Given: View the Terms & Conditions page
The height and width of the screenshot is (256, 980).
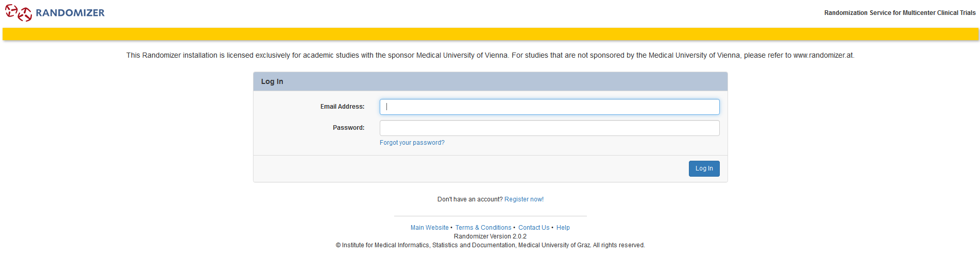Looking at the screenshot, I should (483, 228).
